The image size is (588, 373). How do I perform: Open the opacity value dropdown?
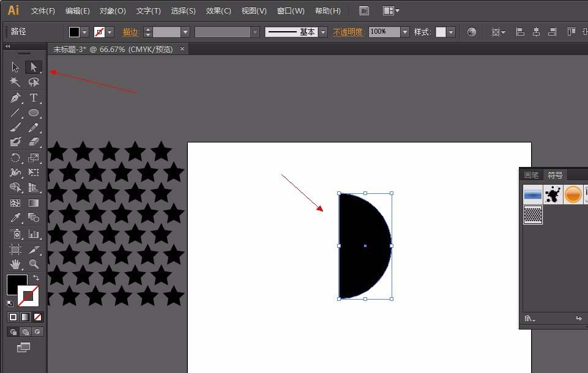404,31
